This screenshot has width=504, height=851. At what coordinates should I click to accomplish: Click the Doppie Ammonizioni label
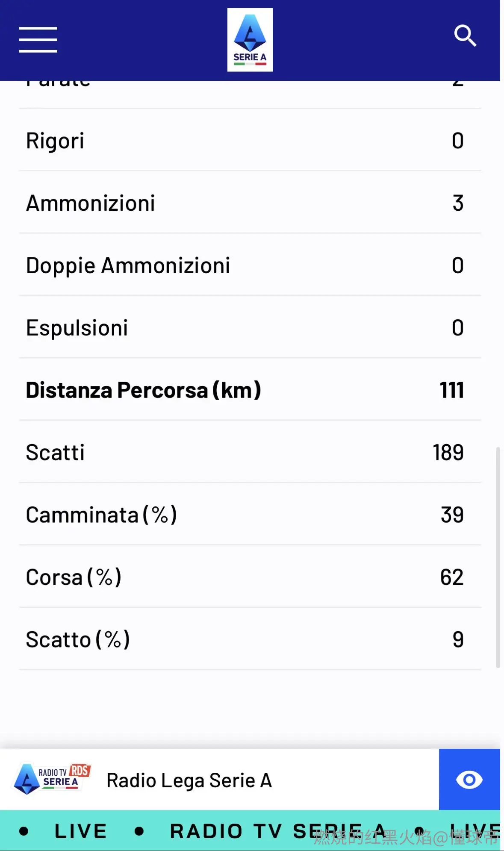128,265
